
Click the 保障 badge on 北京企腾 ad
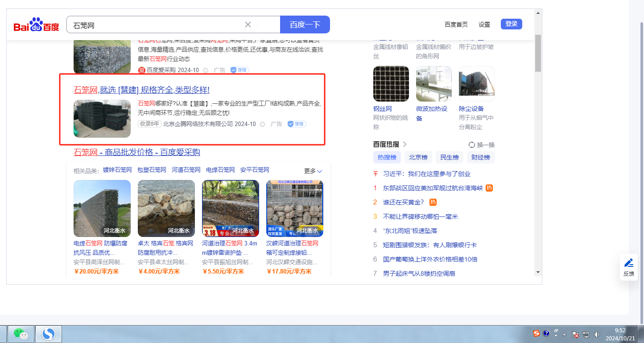297,124
